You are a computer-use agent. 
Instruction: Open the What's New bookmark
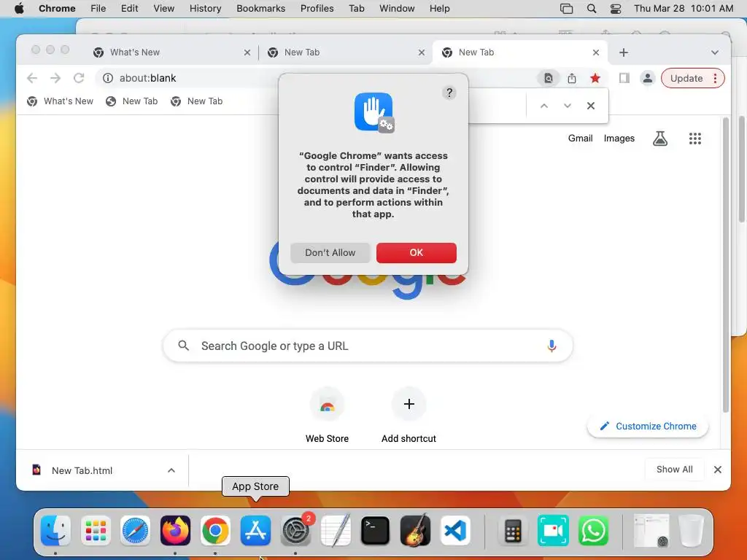[x=60, y=101]
